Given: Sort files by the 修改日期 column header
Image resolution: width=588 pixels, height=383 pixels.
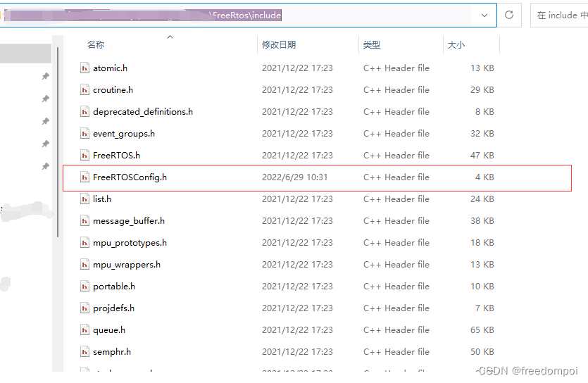Looking at the screenshot, I should (279, 45).
